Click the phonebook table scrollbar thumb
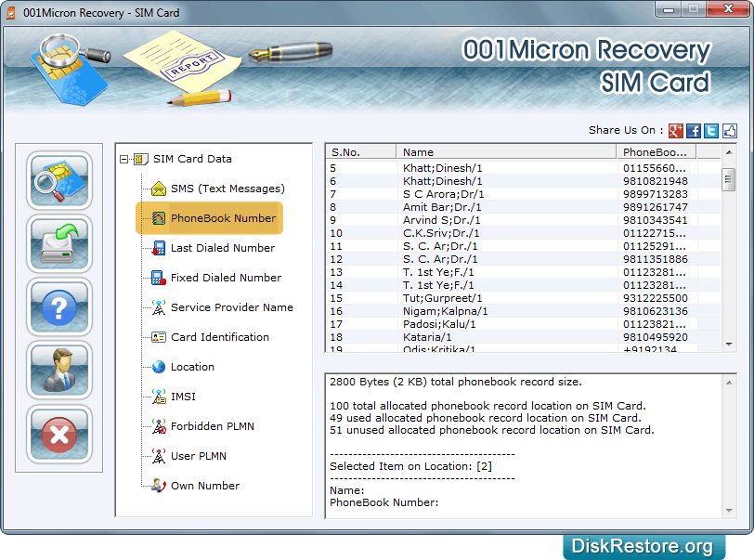The width and height of the screenshot is (754, 560). [x=729, y=179]
